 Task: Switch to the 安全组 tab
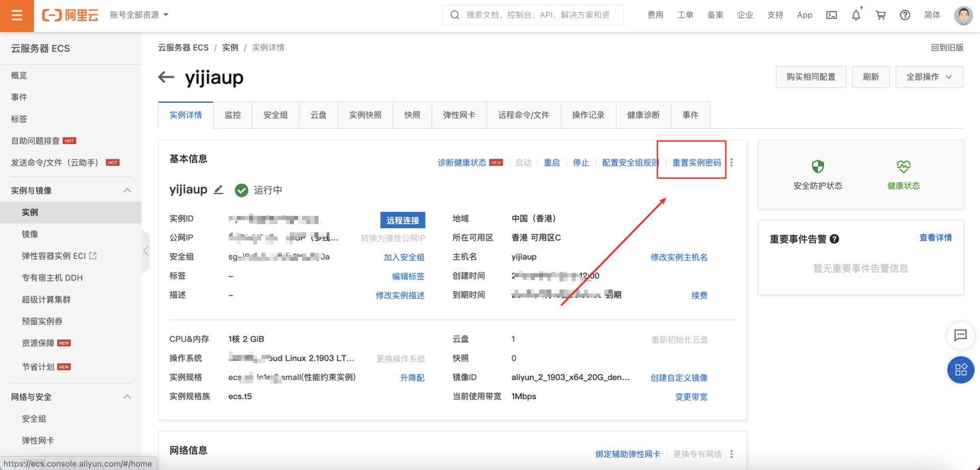coord(276,115)
